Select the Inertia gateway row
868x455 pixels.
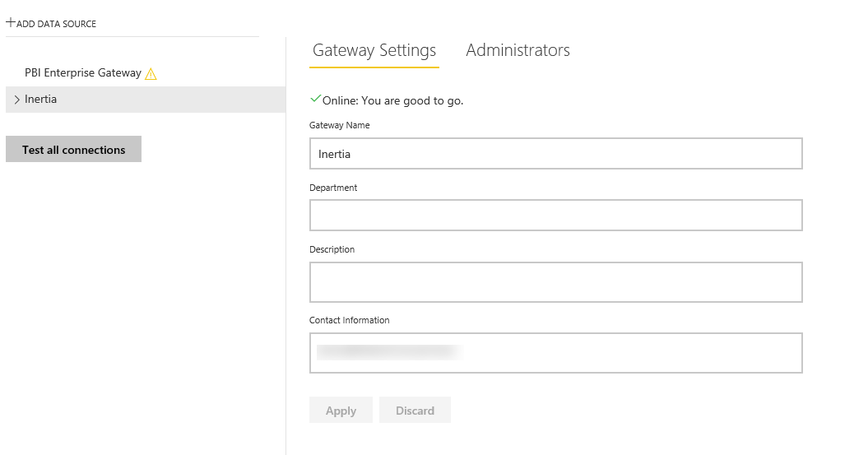(x=146, y=100)
